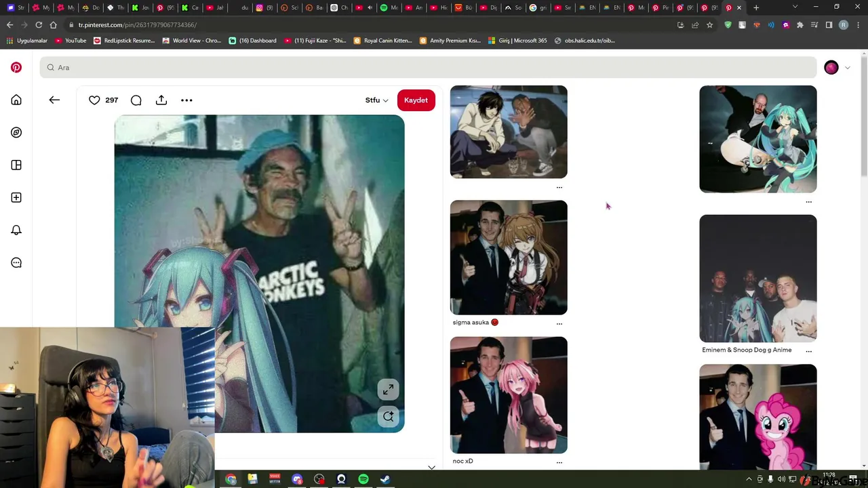868x488 pixels.
Task: Open more options for Eminem & Snoop Dog pin
Action: point(808,350)
